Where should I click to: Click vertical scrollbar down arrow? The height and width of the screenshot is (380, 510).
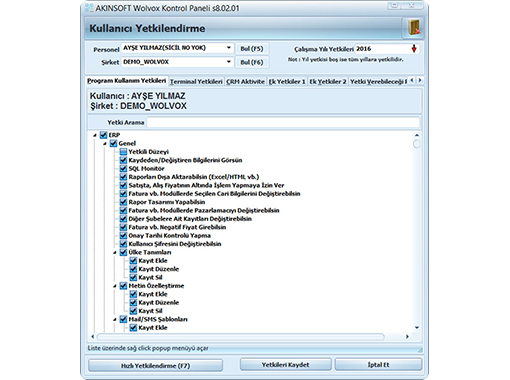[417, 327]
